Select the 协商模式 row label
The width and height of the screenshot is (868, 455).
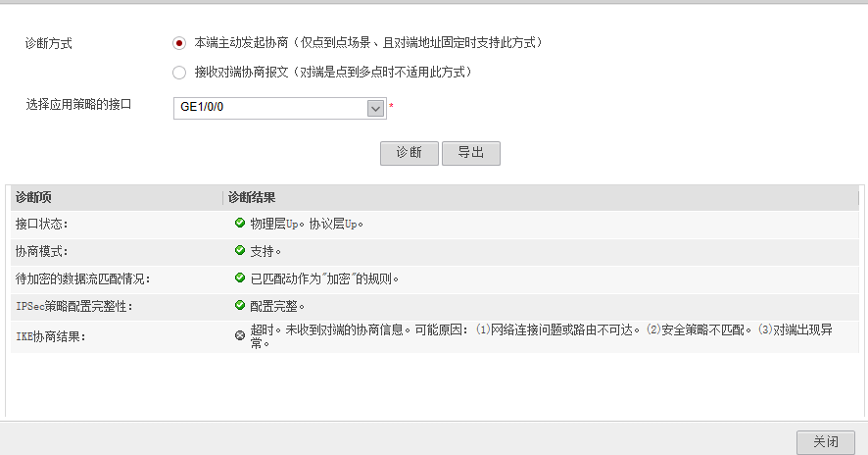click(x=42, y=252)
